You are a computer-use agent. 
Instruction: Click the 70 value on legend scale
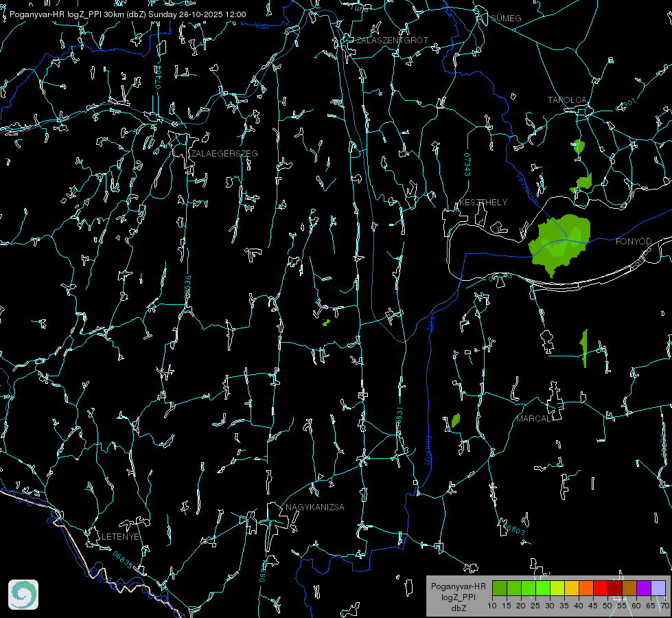point(665,606)
